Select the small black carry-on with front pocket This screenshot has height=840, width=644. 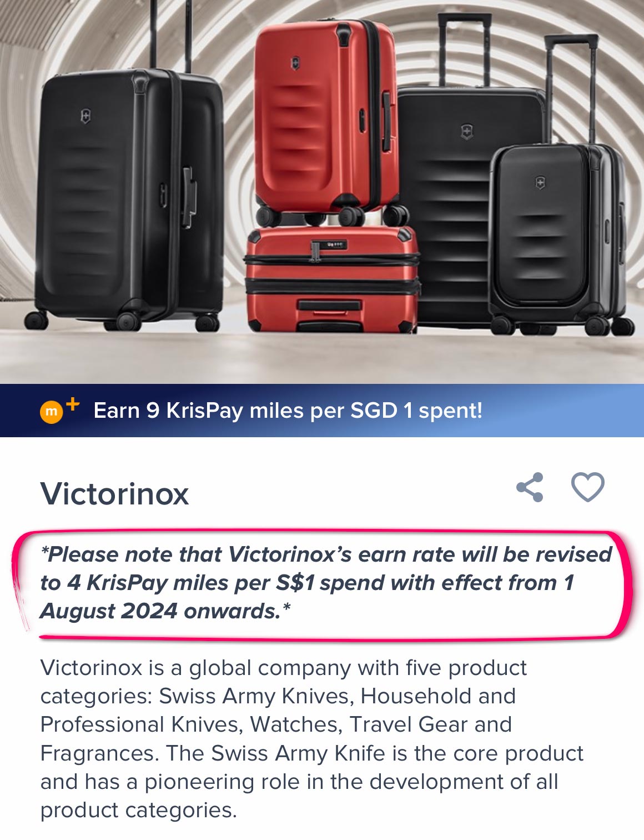pos(560,239)
